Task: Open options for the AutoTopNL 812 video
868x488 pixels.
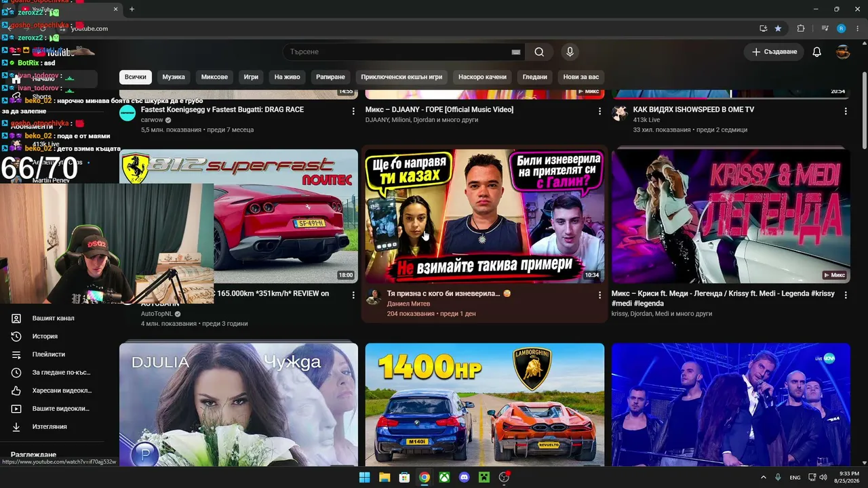Action: [x=353, y=296]
